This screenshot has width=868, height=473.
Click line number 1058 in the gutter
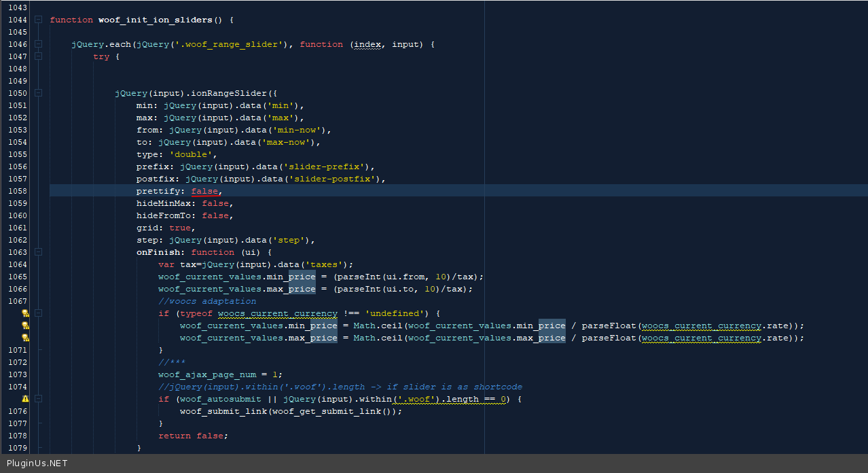point(18,191)
